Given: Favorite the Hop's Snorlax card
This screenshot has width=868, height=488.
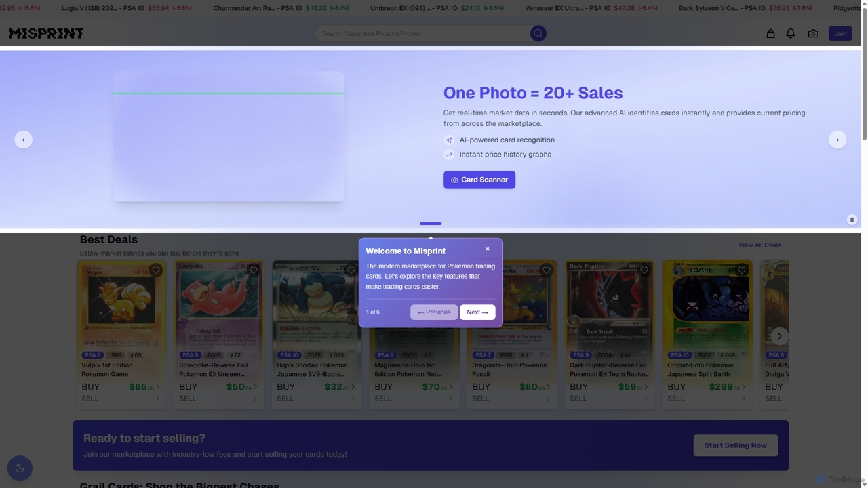Looking at the screenshot, I should [351, 270].
